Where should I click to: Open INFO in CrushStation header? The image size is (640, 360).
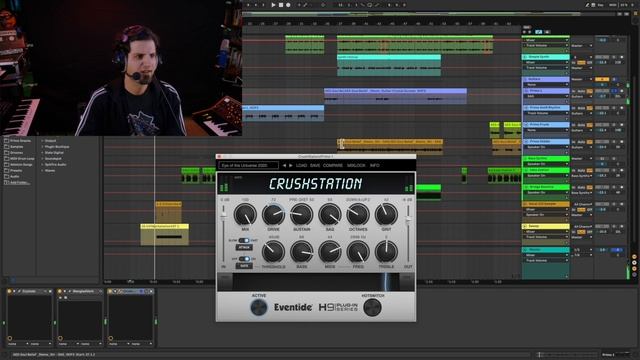point(375,165)
